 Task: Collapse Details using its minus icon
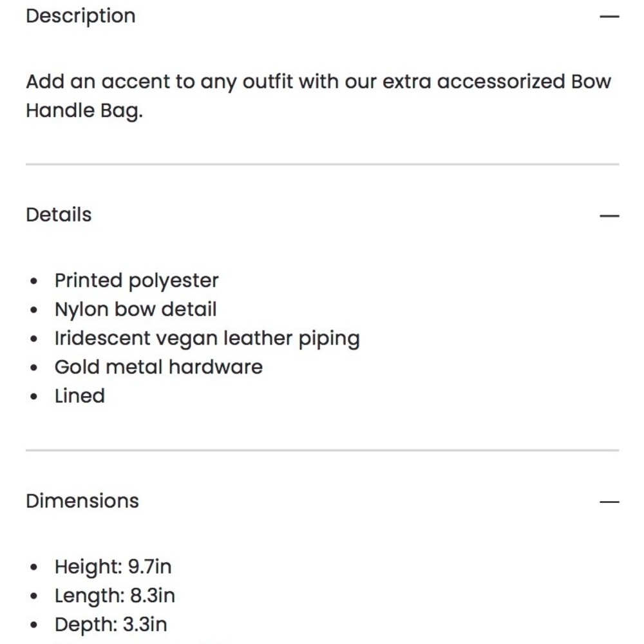[609, 216]
